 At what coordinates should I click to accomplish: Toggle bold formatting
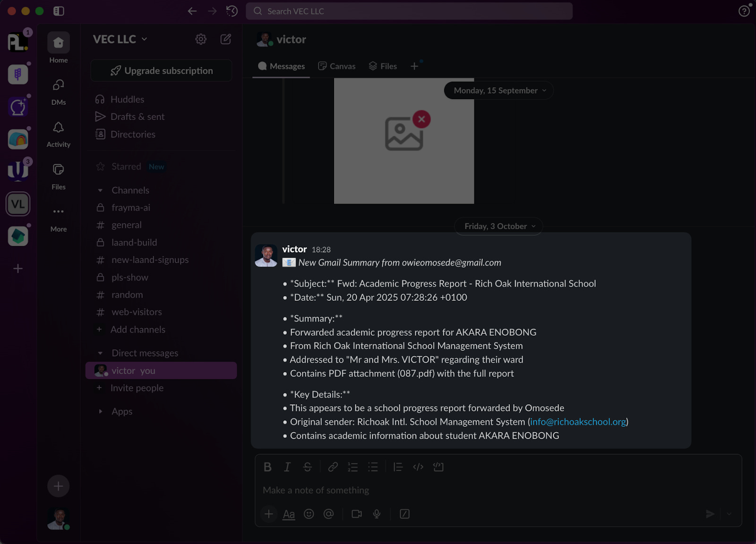(x=267, y=467)
